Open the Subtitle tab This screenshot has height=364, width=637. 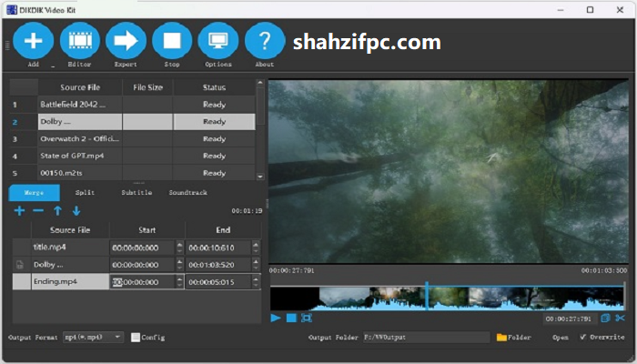tap(136, 193)
